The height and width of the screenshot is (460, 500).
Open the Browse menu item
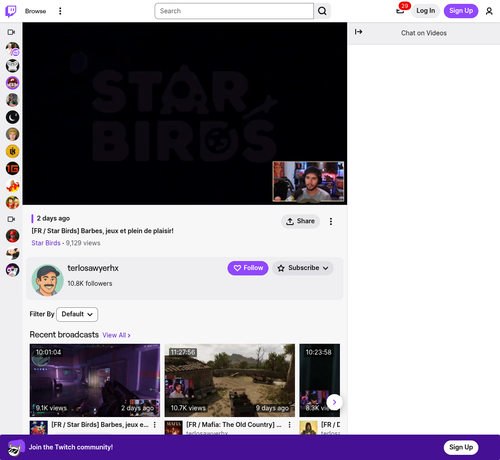click(35, 11)
